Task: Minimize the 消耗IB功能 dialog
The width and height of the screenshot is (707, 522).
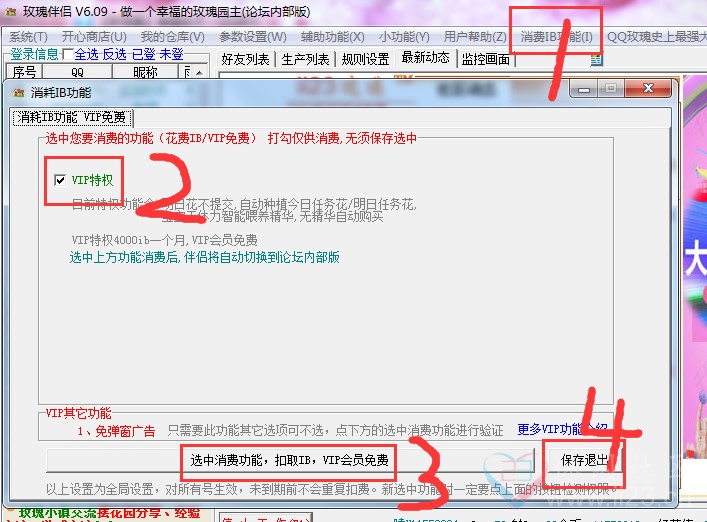Action: click(x=584, y=89)
